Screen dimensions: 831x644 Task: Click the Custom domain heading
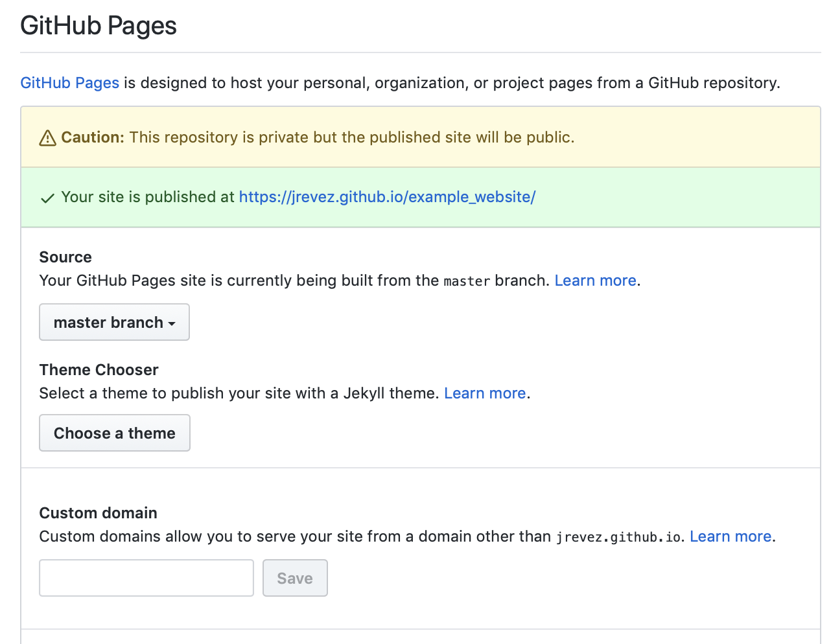[99, 513]
